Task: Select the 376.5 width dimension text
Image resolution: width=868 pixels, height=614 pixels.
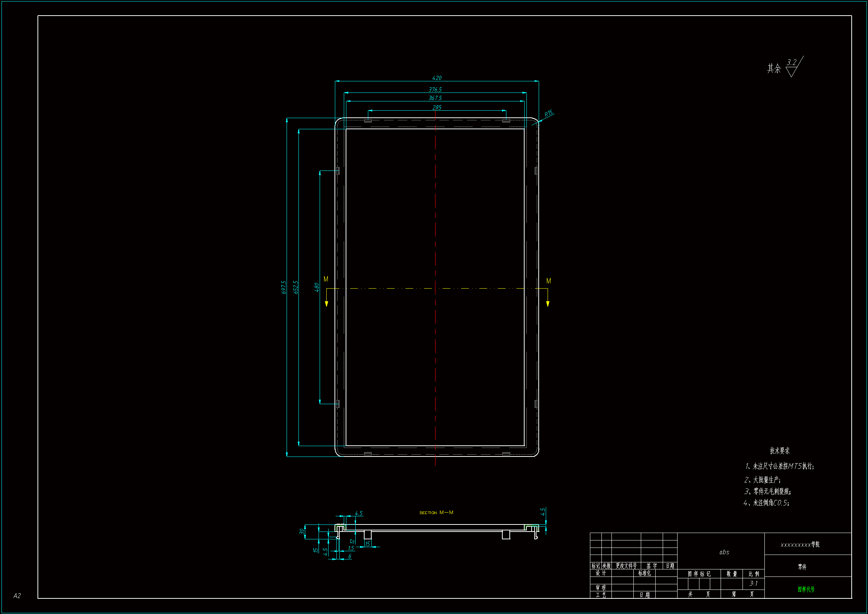Action: 435,90
